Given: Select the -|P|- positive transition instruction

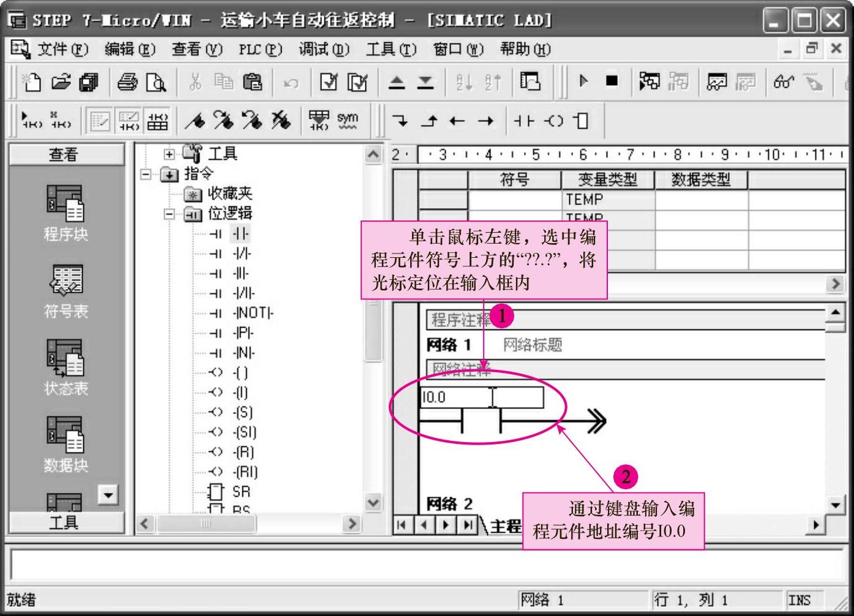Looking at the screenshot, I should coord(243,333).
